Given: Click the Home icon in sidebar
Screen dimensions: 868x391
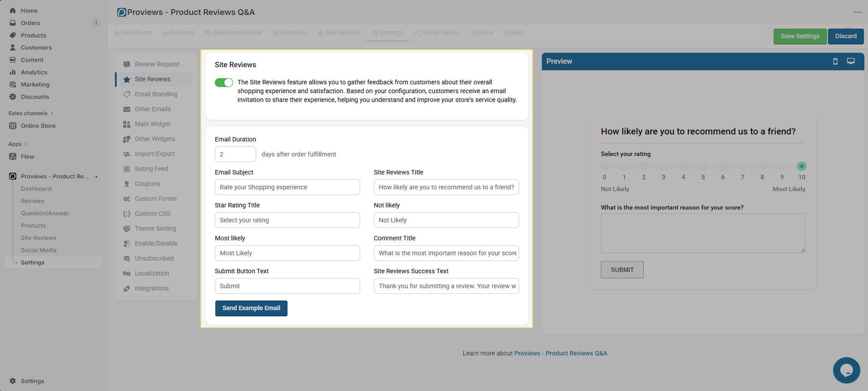Looking at the screenshot, I should point(12,11).
